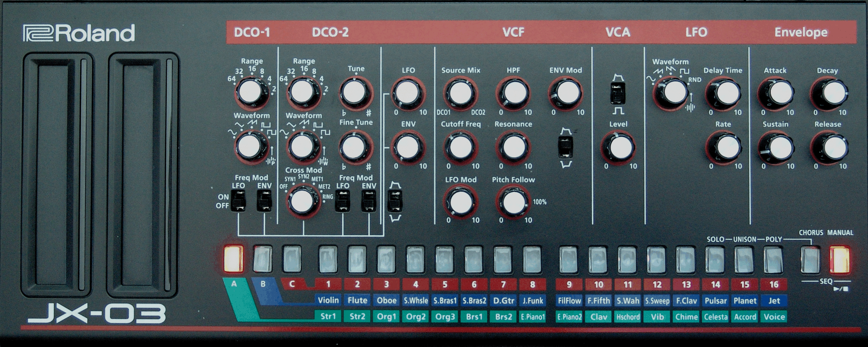Push patch button 8 (J.Funk/E.Piano1)

point(532,259)
